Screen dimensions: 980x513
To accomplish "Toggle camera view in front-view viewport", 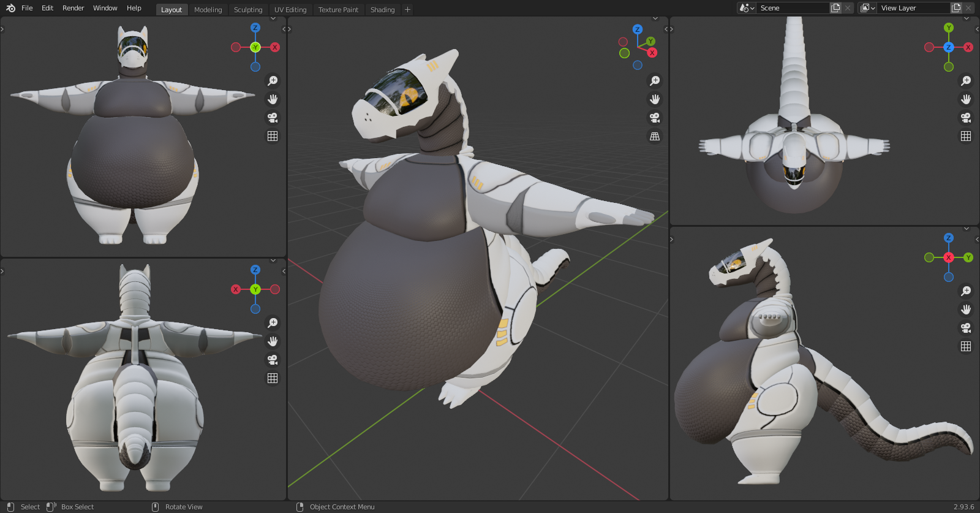I will [x=273, y=118].
